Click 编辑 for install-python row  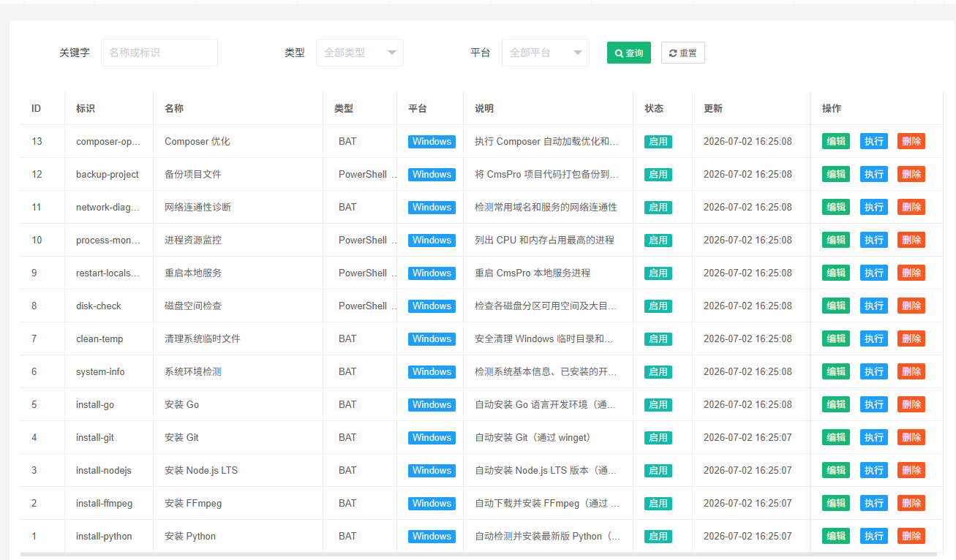836,536
